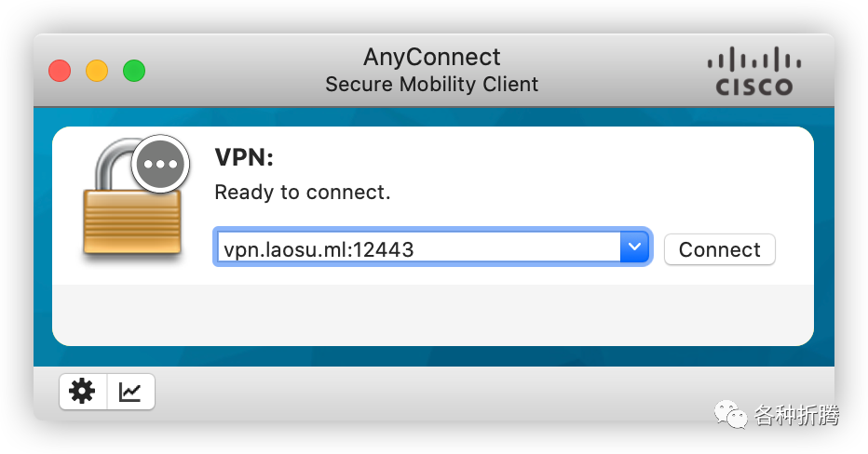The height and width of the screenshot is (454, 868).
Task: Zoom the window with green button
Action: coord(134,71)
